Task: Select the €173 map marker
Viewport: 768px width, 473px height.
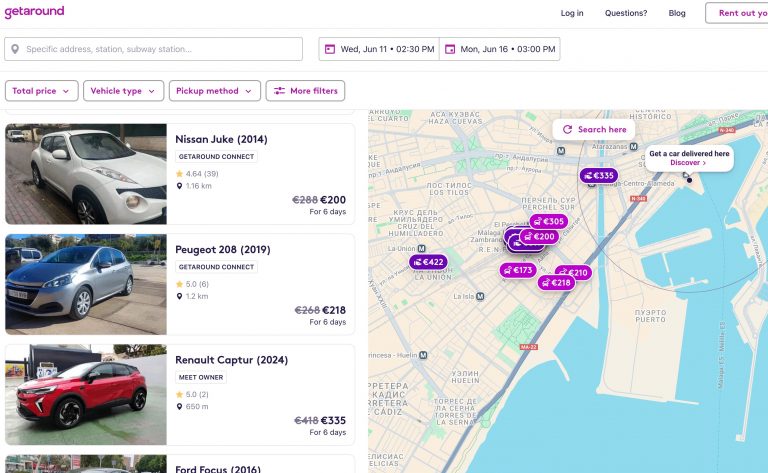Action: [518, 270]
